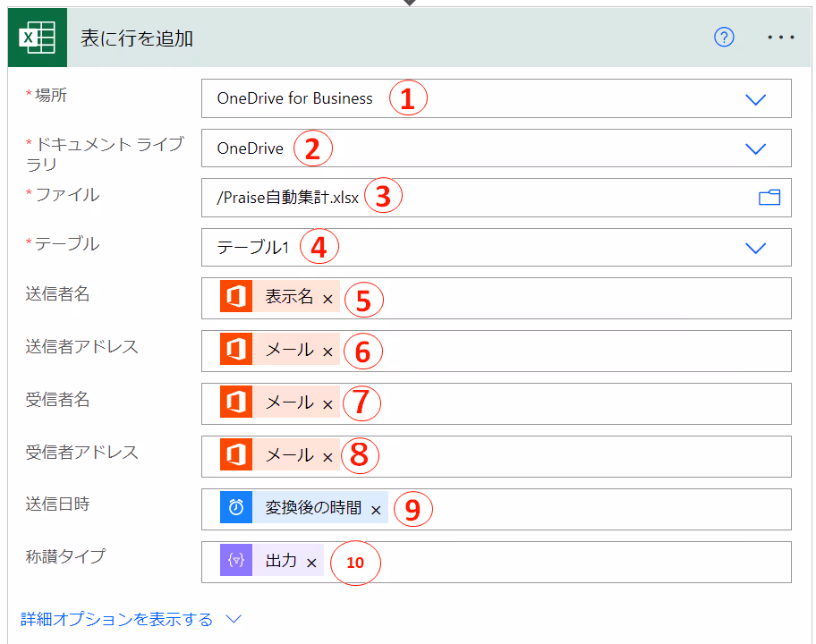Click Office icon of 表示名 token
Screen dimensions: 816x644
click(x=236, y=296)
